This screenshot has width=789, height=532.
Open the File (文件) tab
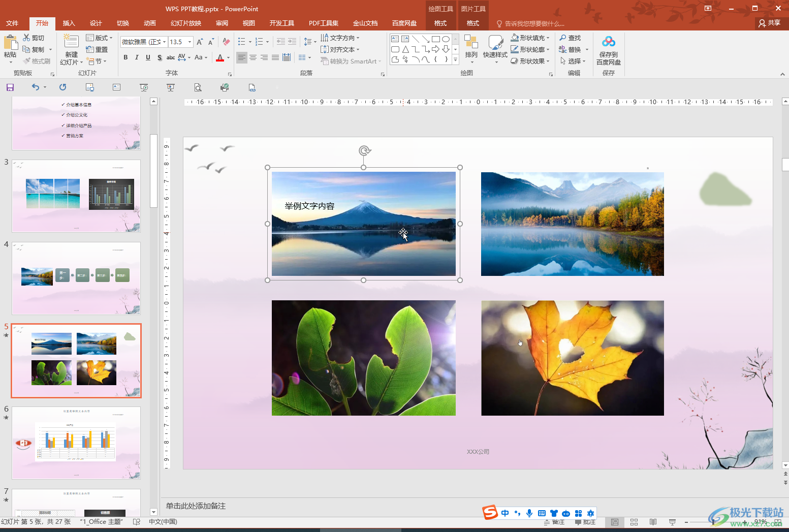click(x=12, y=23)
